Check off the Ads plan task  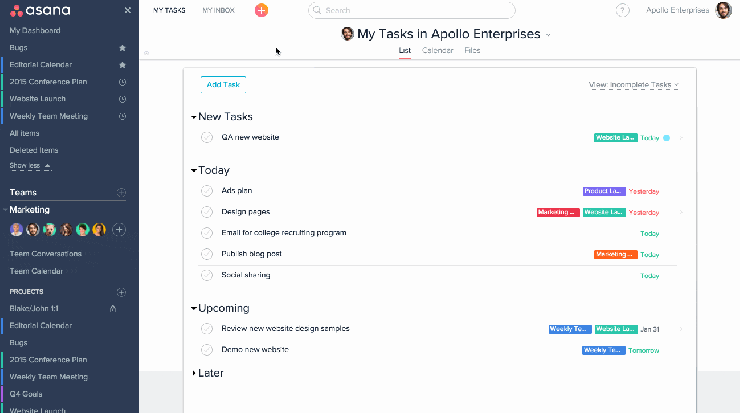207,191
